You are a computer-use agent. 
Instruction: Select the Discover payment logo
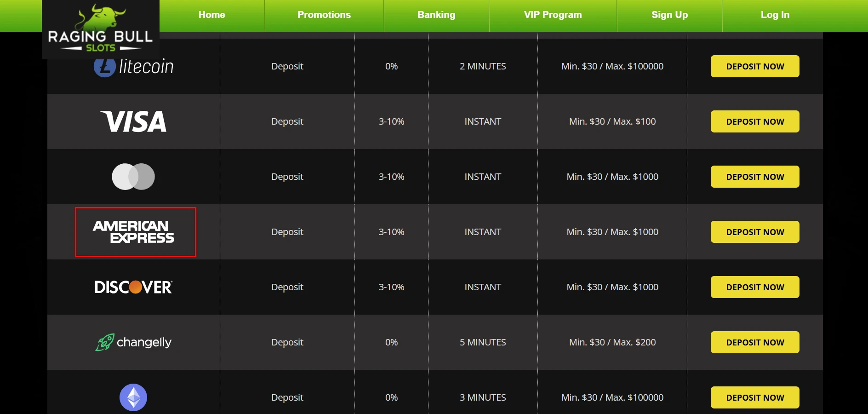coord(133,287)
